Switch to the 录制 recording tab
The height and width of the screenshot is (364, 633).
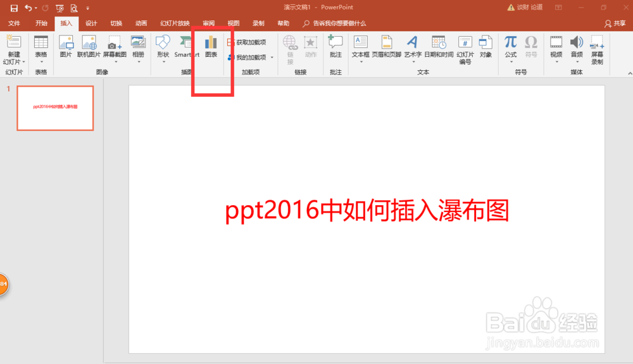coord(258,23)
